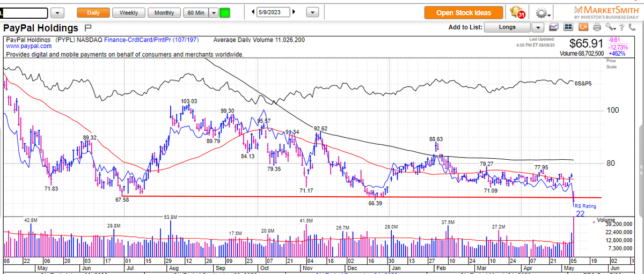Click the Average Daily Volume 11,026,200 text

tap(259, 40)
